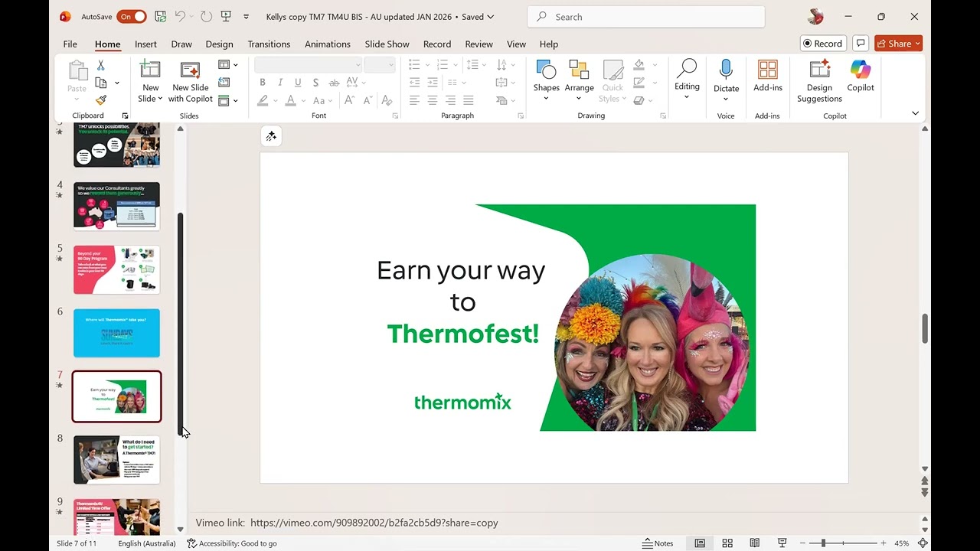Click the Notes button in status bar
Viewport: 980px width, 551px height.
pyautogui.click(x=658, y=543)
